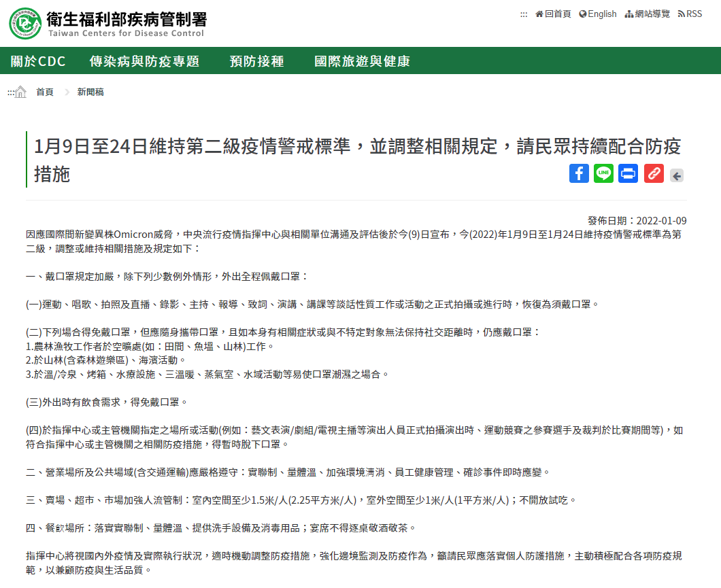The height and width of the screenshot is (588, 721).
Task: Open the 關於CDC menu
Action: tap(38, 61)
